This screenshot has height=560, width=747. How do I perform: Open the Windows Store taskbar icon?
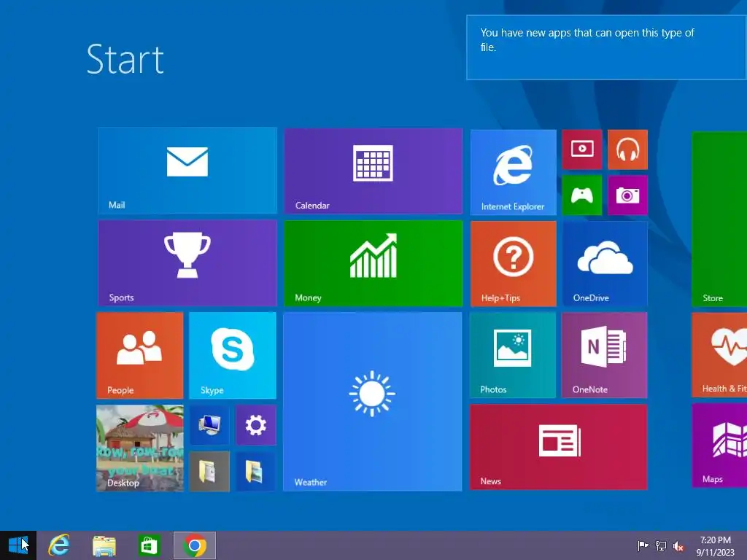tap(149, 545)
